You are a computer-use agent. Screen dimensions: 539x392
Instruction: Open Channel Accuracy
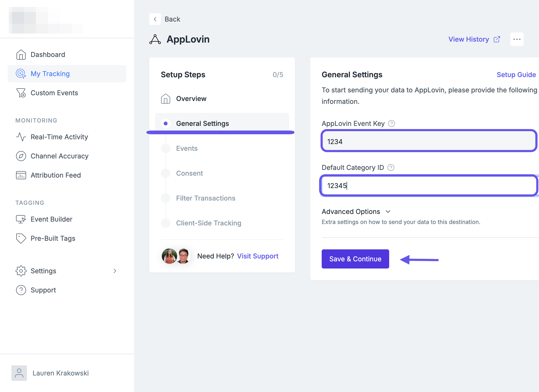pyautogui.click(x=67, y=156)
